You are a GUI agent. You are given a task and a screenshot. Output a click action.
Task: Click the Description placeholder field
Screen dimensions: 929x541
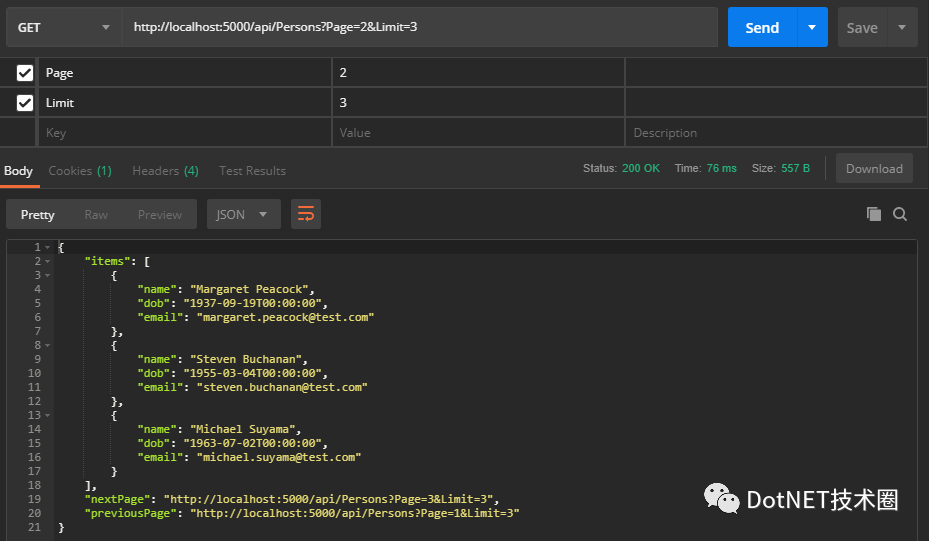[x=776, y=133]
